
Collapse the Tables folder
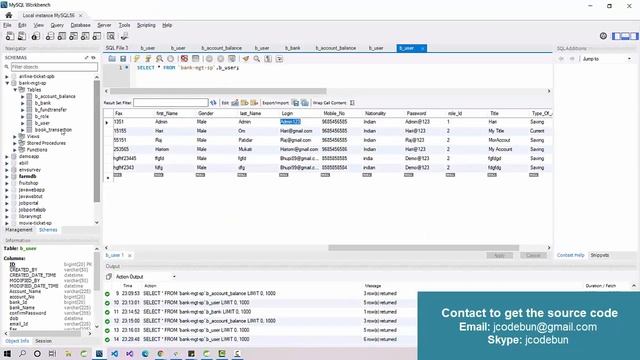click(x=15, y=89)
